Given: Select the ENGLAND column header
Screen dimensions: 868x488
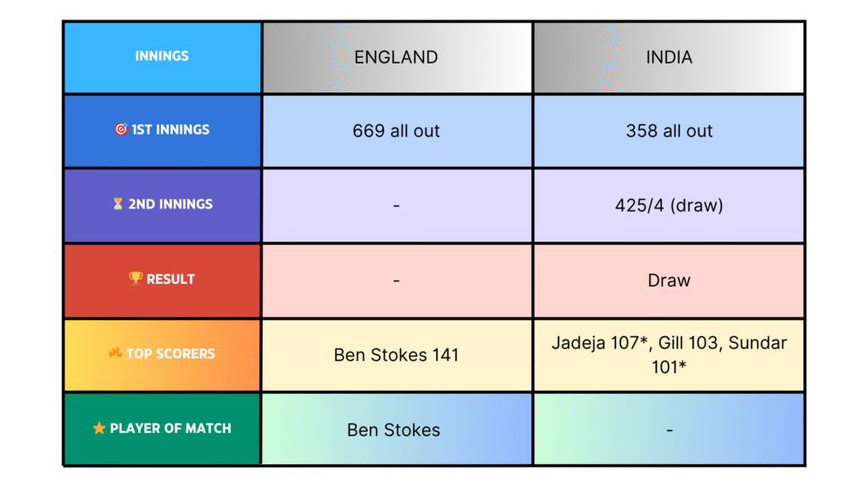Looking at the screenshot, I should click(397, 57).
